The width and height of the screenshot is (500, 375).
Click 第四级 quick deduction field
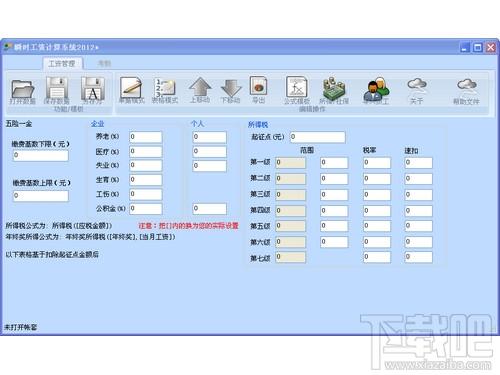419,211
